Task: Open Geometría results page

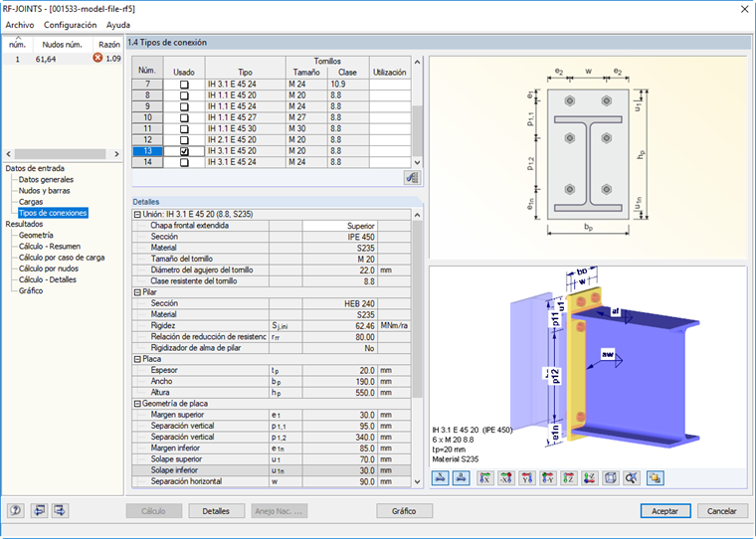Action: pyautogui.click(x=36, y=235)
